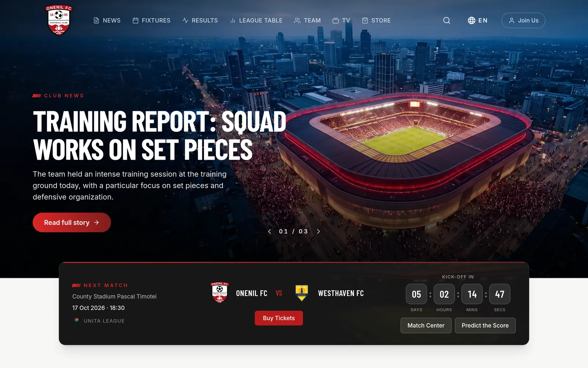Click the ONENIL FC team name
The height and width of the screenshot is (368, 588).
point(252,293)
